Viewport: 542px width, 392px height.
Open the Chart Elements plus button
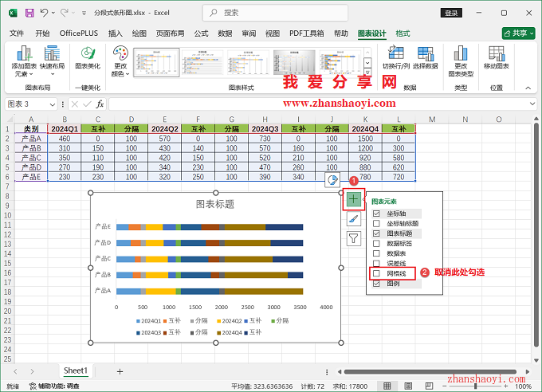point(353,199)
